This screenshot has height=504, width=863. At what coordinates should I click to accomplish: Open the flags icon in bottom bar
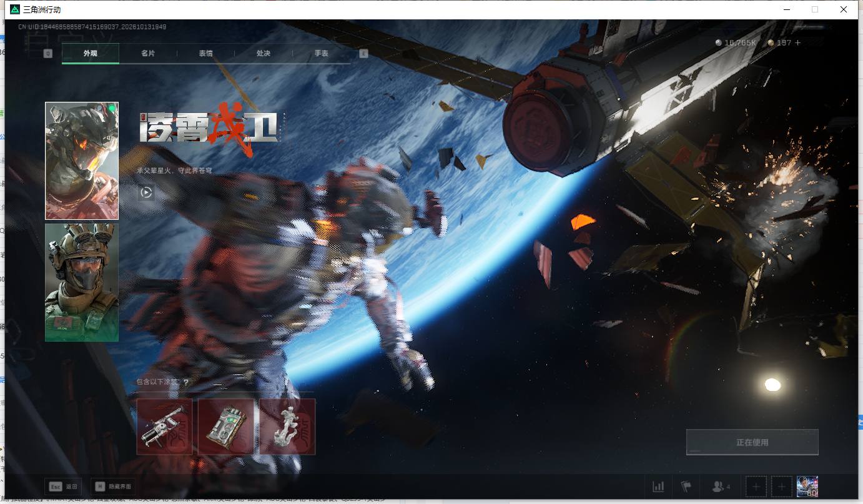pyautogui.click(x=686, y=487)
